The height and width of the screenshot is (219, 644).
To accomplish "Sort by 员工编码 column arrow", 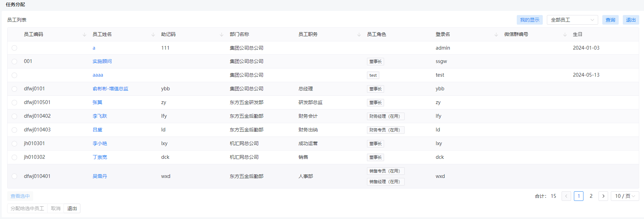I will point(84,35).
